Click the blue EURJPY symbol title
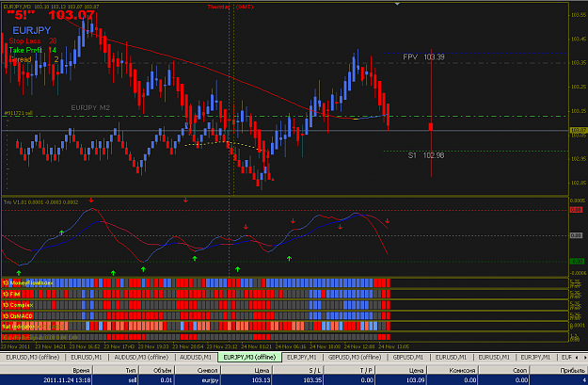This screenshot has height=385, width=588. click(x=31, y=30)
